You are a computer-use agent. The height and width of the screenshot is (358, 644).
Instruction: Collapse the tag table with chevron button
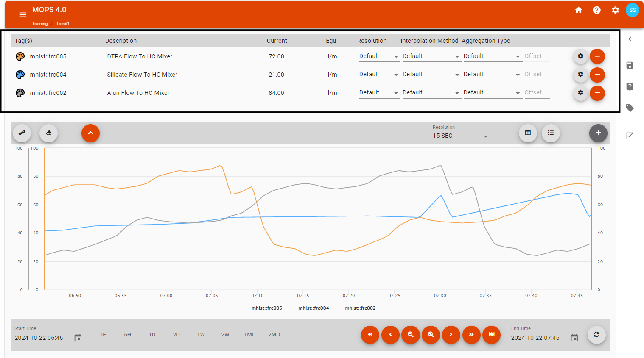(90, 133)
